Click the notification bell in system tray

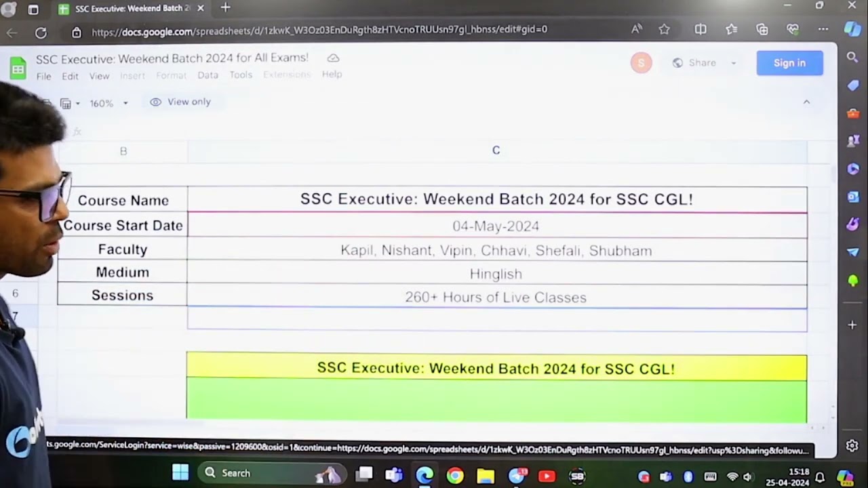(x=820, y=477)
